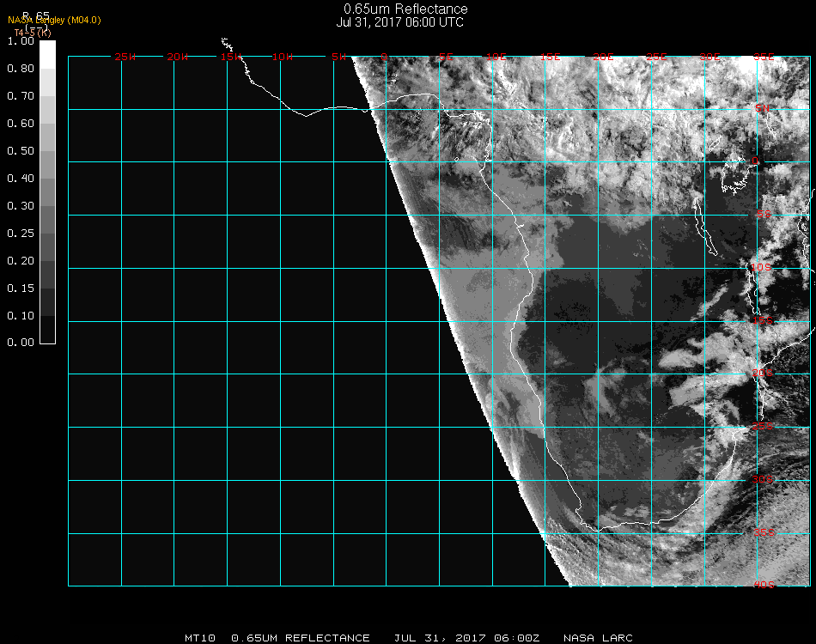
Task: Click the 'NASA Langley (M04.0)' label
Action: pyautogui.click(x=54, y=20)
